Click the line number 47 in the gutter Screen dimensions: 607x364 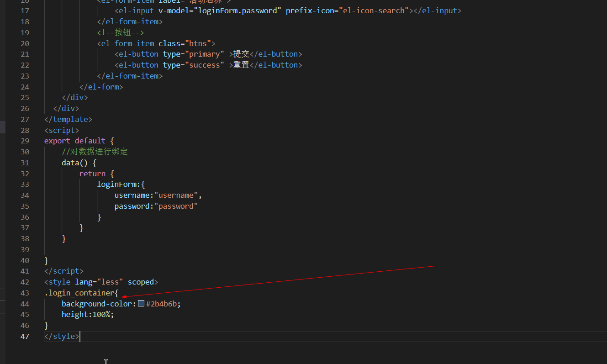[x=25, y=336]
